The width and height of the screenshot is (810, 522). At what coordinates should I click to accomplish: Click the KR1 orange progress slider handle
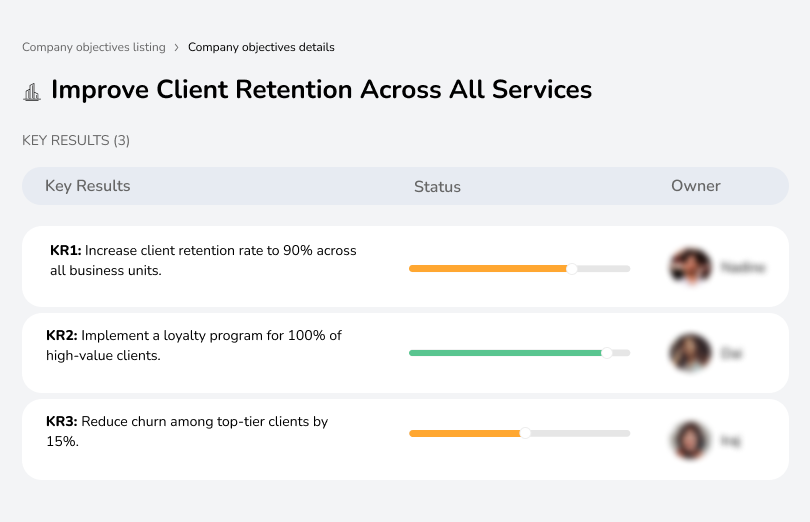571,269
